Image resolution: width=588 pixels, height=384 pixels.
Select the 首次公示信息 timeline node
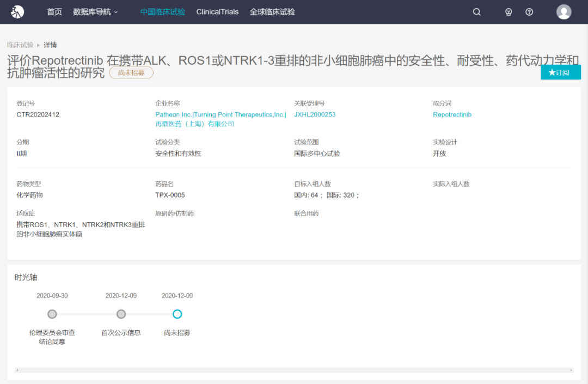121,314
